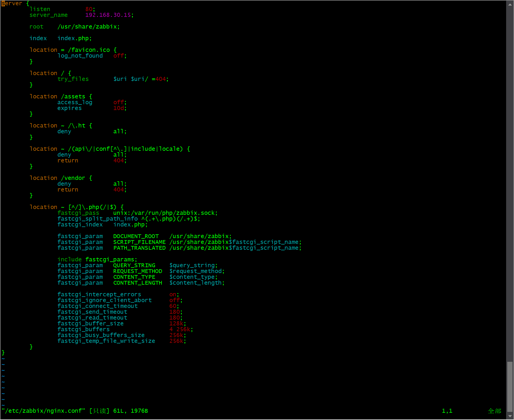Click the 'REQUEST_METHOD' parameter name

coord(138,271)
